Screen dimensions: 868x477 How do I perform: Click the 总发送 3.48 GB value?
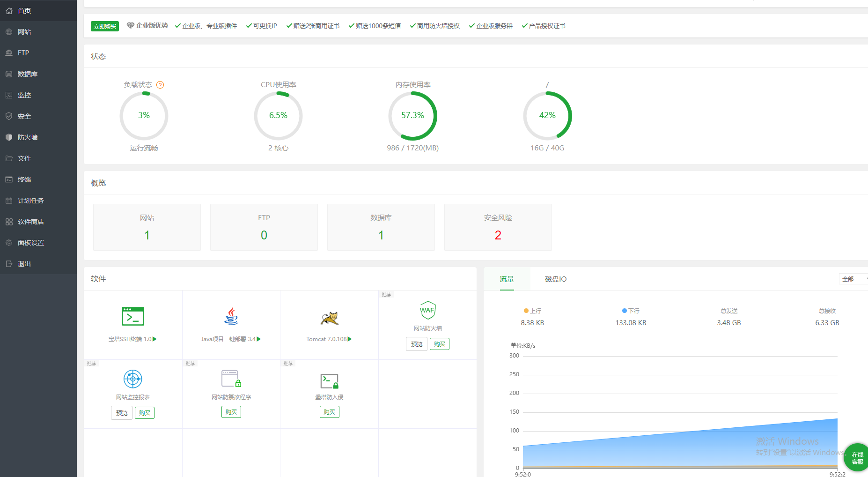(729, 323)
